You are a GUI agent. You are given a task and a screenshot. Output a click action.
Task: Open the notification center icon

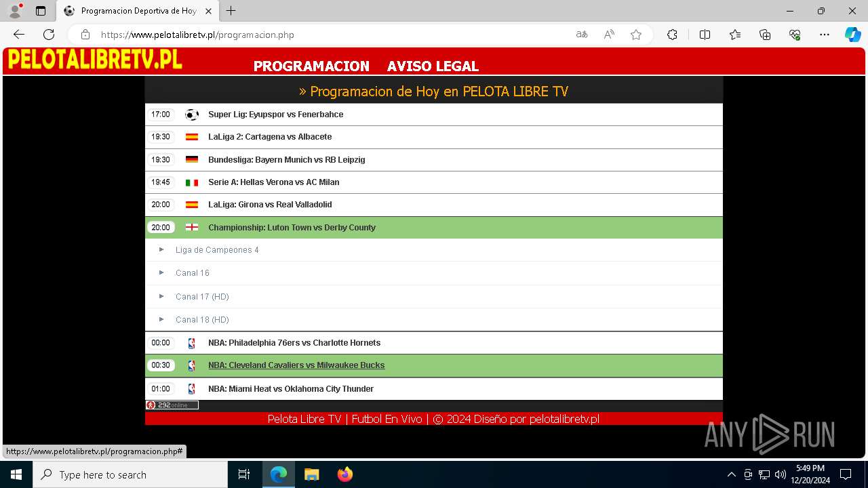pos(846,474)
